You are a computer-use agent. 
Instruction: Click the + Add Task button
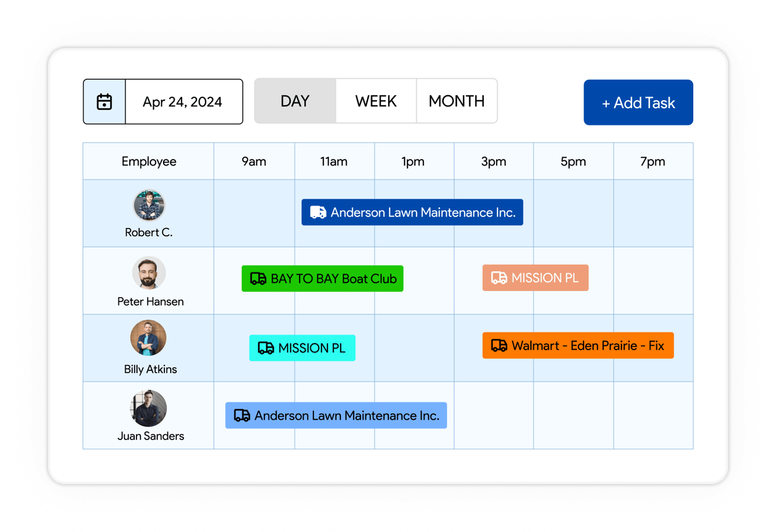(638, 102)
